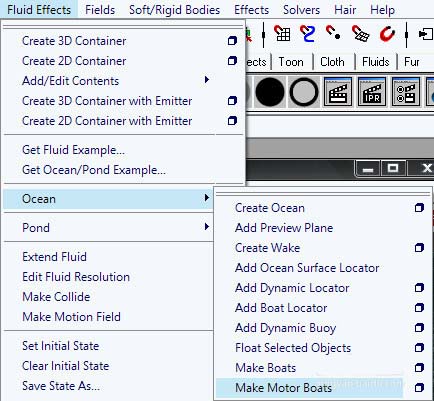This screenshot has width=434, height=401.
Task: Choose Add Ocean Surface Locator
Action: click(x=307, y=268)
